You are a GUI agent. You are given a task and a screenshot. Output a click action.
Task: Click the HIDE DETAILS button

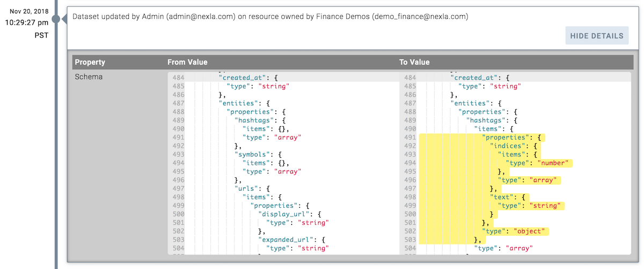click(x=596, y=35)
